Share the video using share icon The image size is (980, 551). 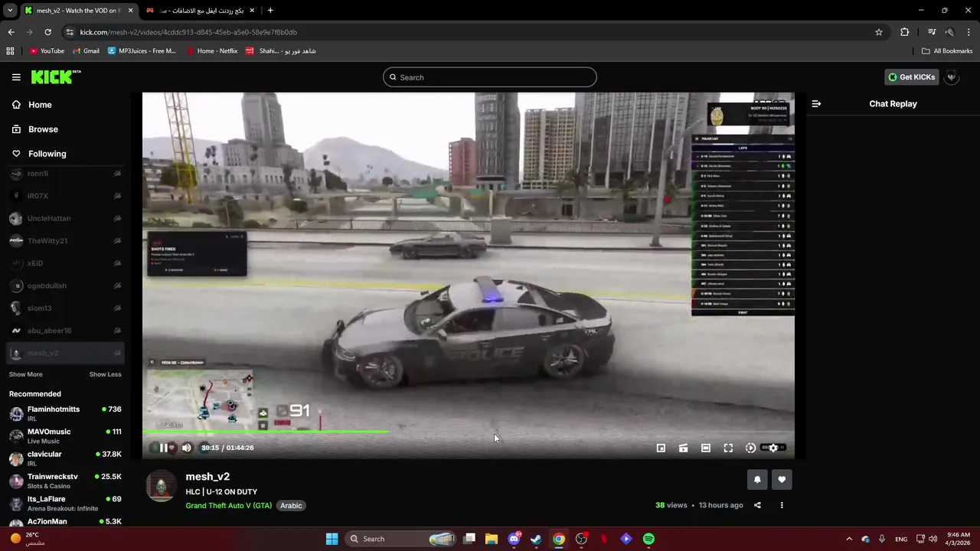click(x=757, y=505)
